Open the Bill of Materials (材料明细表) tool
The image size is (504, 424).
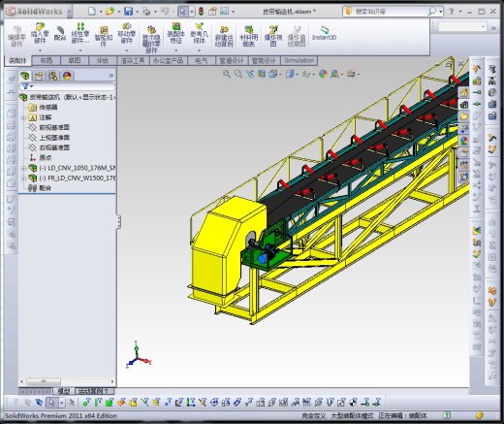pyautogui.click(x=249, y=37)
